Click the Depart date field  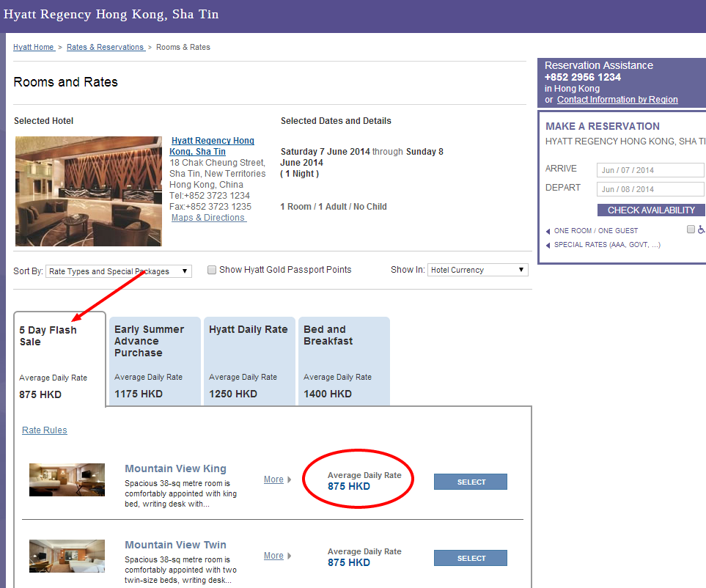tap(650, 189)
